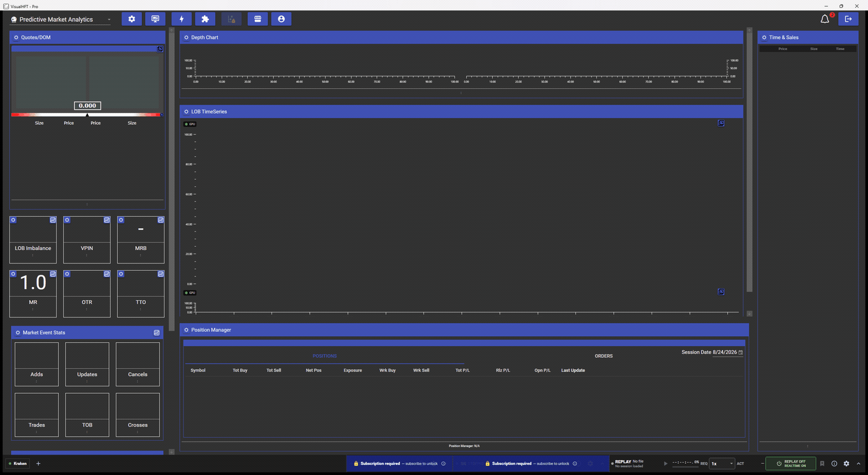The image size is (868, 475).
Task: Add a new provider tab with plus
Action: pos(38,463)
